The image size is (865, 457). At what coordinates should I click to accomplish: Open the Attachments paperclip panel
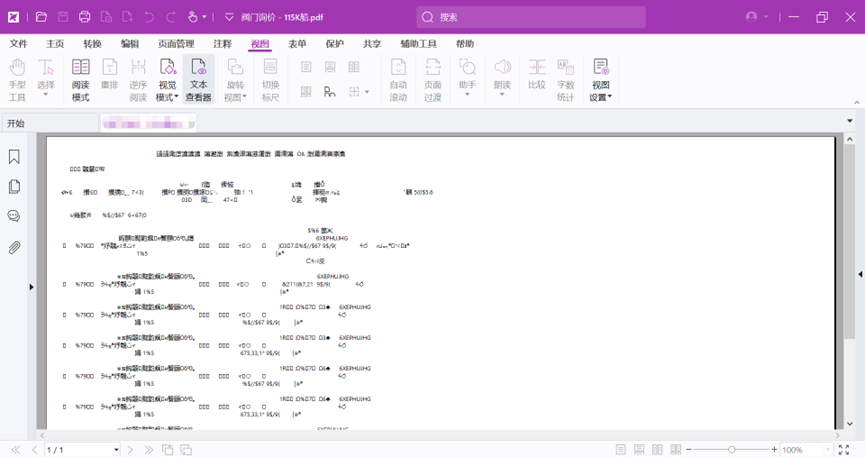click(x=14, y=247)
